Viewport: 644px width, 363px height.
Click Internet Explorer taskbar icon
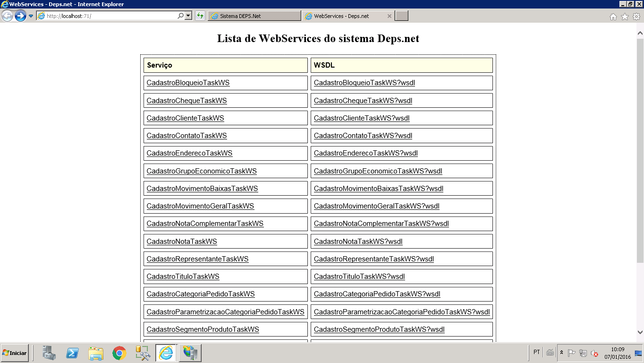[166, 353]
